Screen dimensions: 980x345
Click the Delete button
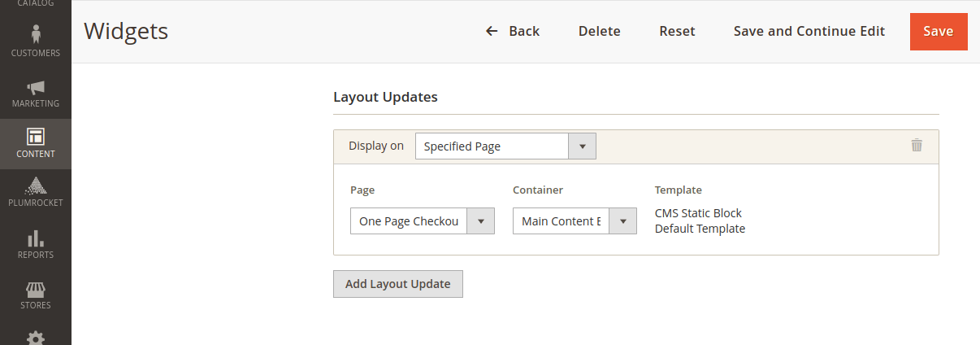pos(600,31)
